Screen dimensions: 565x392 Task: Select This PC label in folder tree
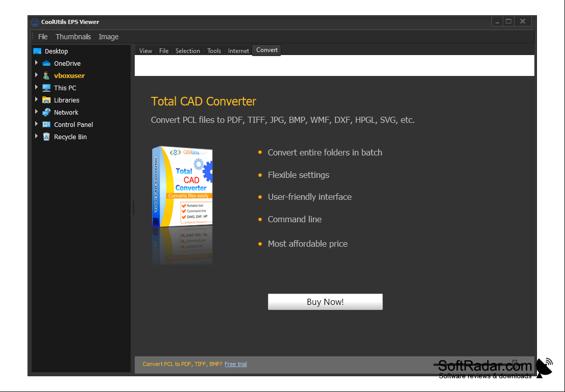(65, 88)
